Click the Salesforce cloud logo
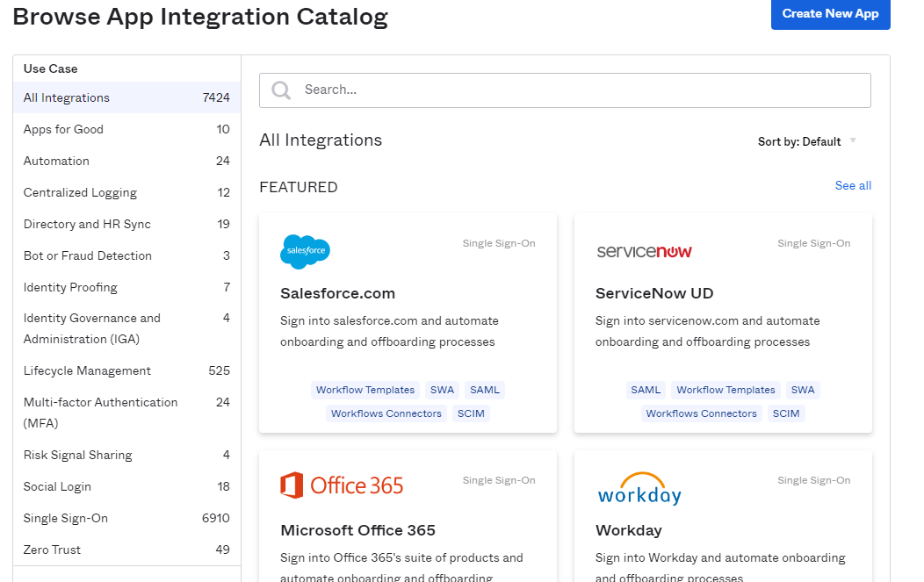924x582 pixels. [305, 251]
